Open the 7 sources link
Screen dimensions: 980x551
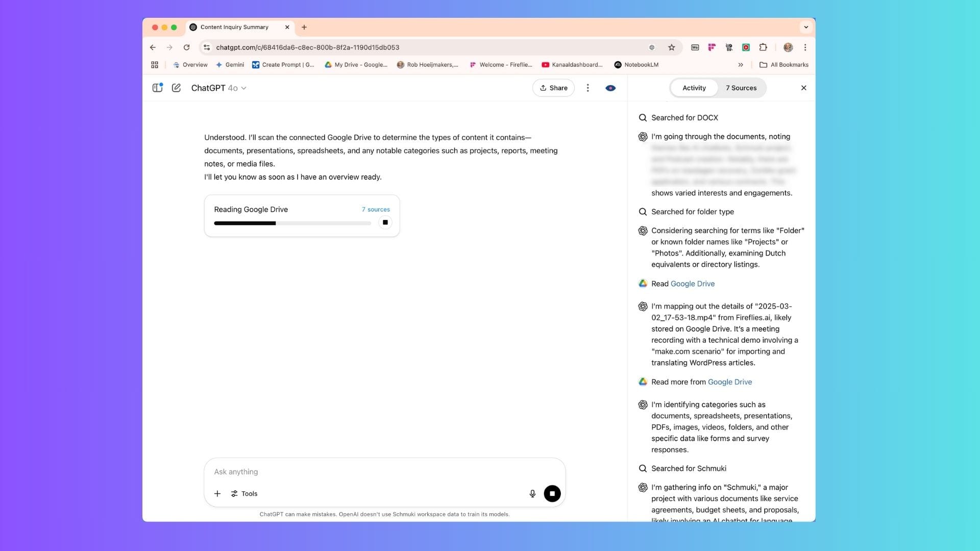376,209
